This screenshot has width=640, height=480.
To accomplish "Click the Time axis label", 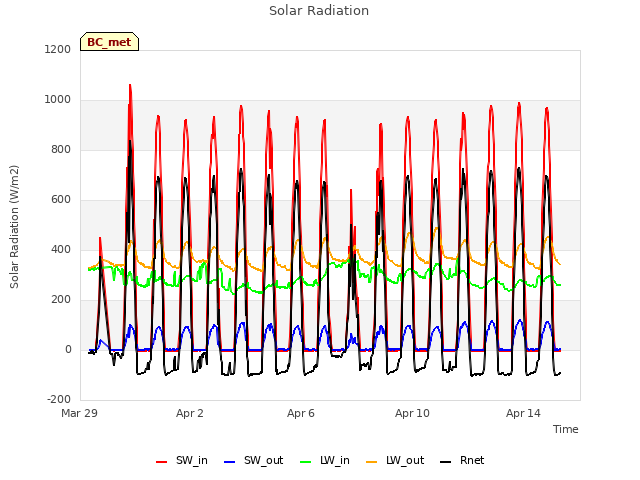I will tap(566, 429).
